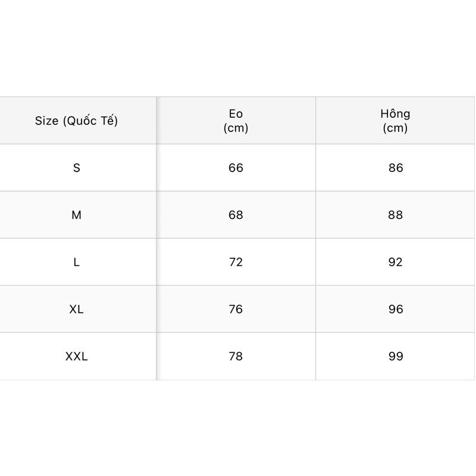
Task: Click the blank white area below the table
Action: click(238, 428)
